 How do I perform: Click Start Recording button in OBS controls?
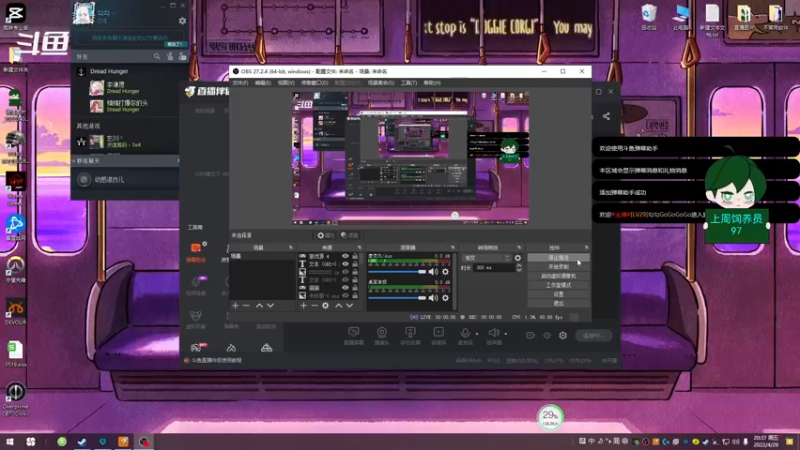(x=558, y=267)
